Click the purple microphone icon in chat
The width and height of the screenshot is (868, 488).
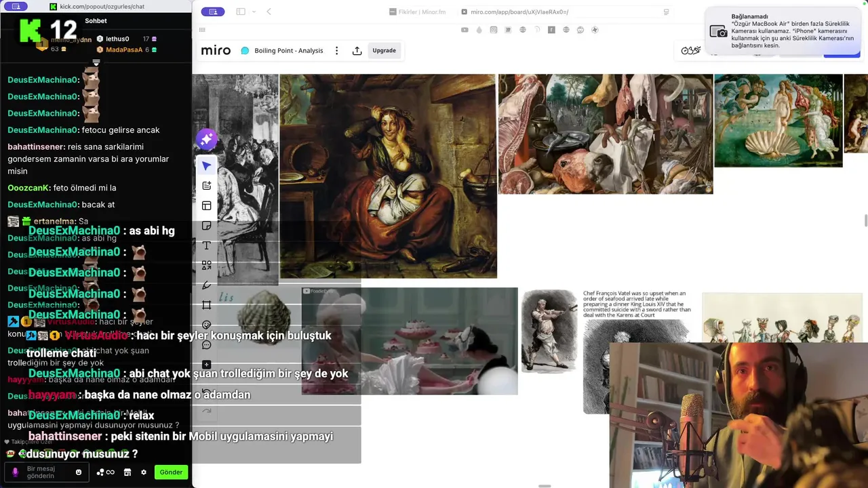[x=15, y=472]
